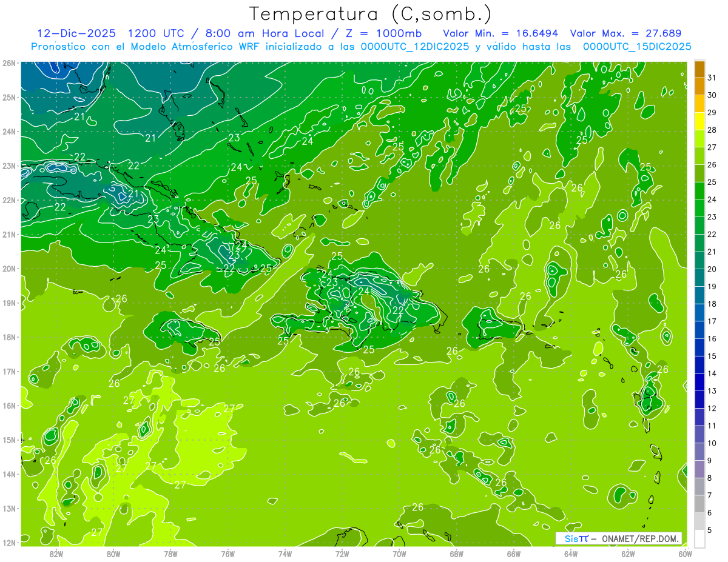The height and width of the screenshot is (562, 728).
Task: Click the '0000UTC_12DIC2025' initialization time text
Action: click(x=415, y=47)
